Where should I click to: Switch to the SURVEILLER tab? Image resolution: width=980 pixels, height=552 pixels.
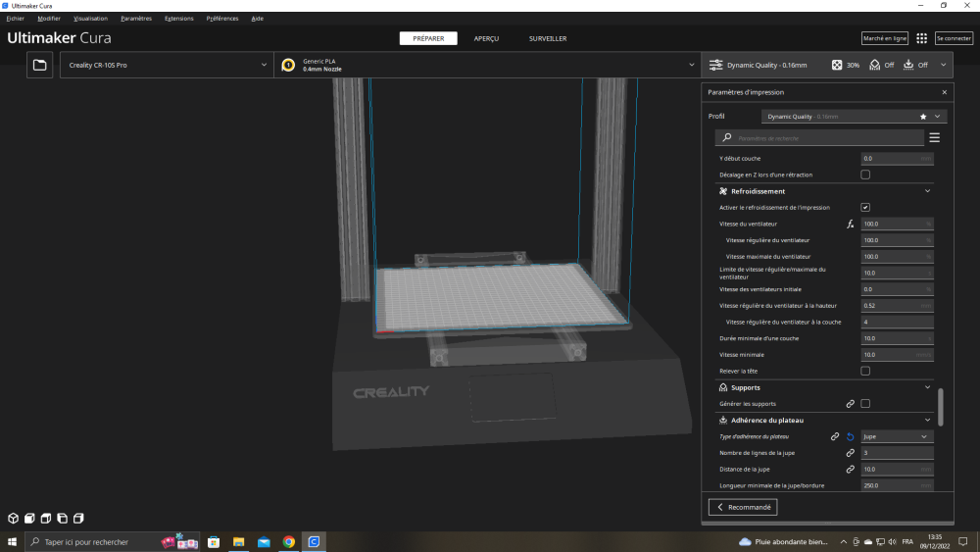pos(548,39)
